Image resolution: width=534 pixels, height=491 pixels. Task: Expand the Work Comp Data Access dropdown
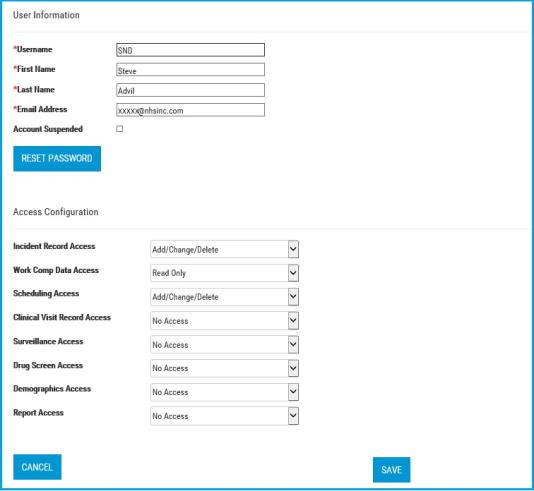coord(224,273)
